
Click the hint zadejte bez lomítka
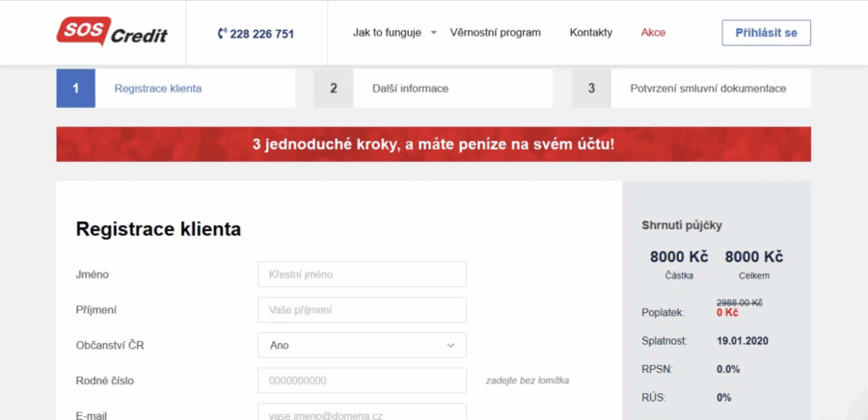point(527,381)
